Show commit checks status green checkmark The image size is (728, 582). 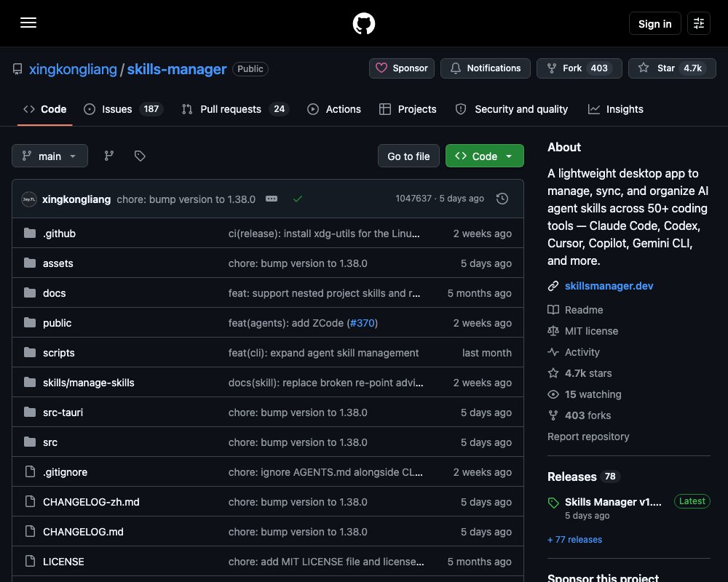coord(298,199)
